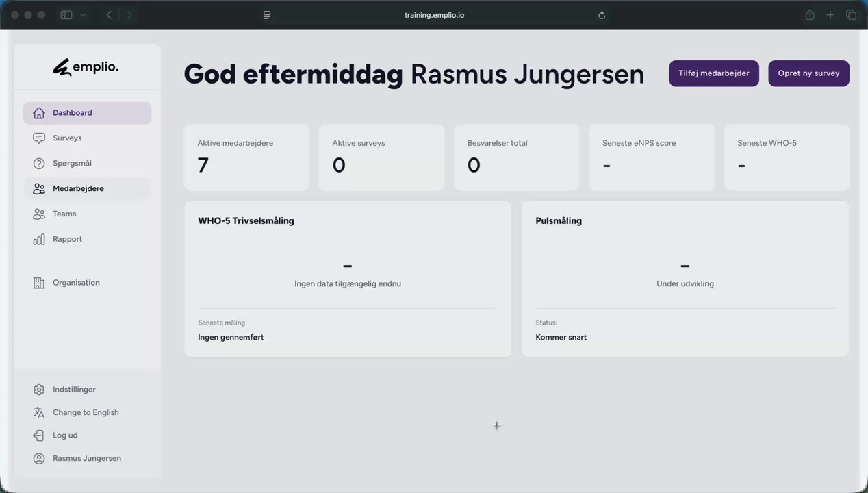Open the Organisation building icon
Image resolution: width=868 pixels, height=493 pixels.
point(39,283)
